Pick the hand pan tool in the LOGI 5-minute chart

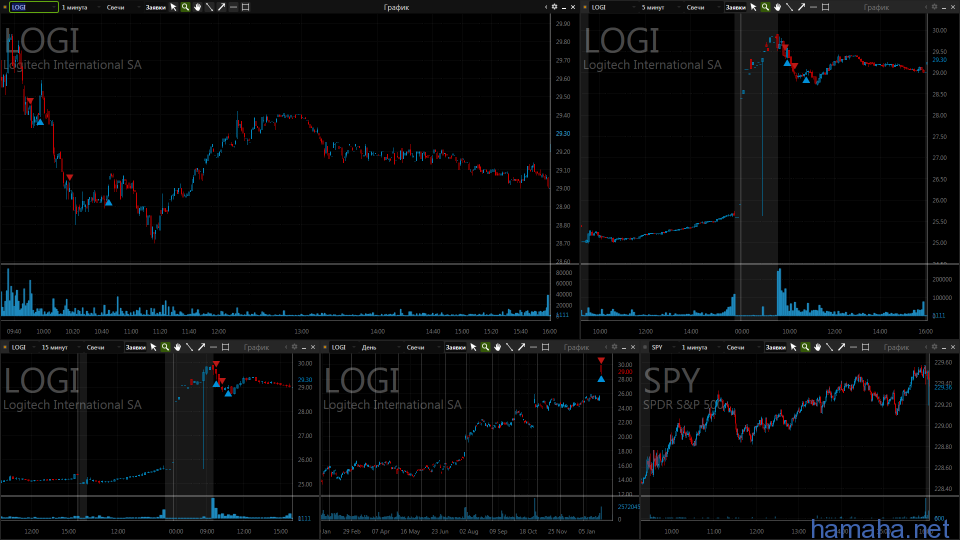(x=778, y=7)
